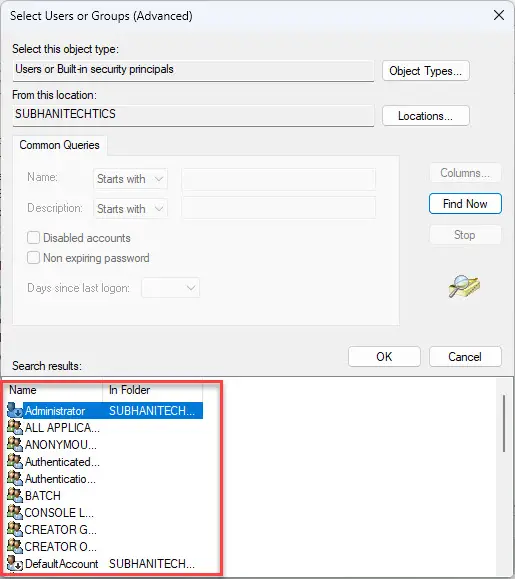Enable the Disabled accounts checkbox

coord(33,237)
